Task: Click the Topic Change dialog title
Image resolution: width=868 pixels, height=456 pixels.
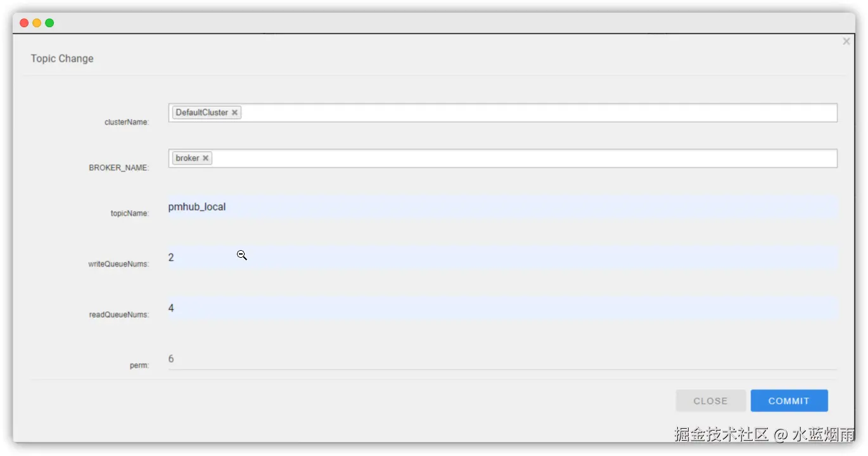Action: coord(62,59)
